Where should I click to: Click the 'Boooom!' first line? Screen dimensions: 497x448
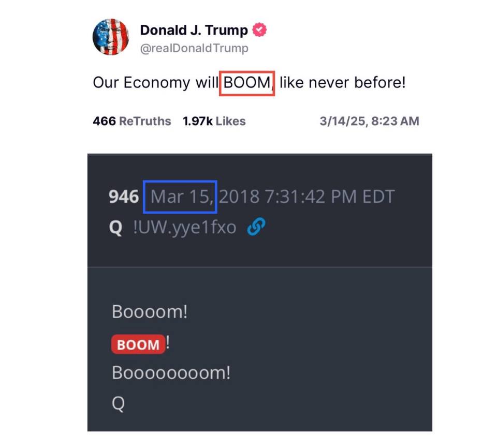click(x=150, y=312)
